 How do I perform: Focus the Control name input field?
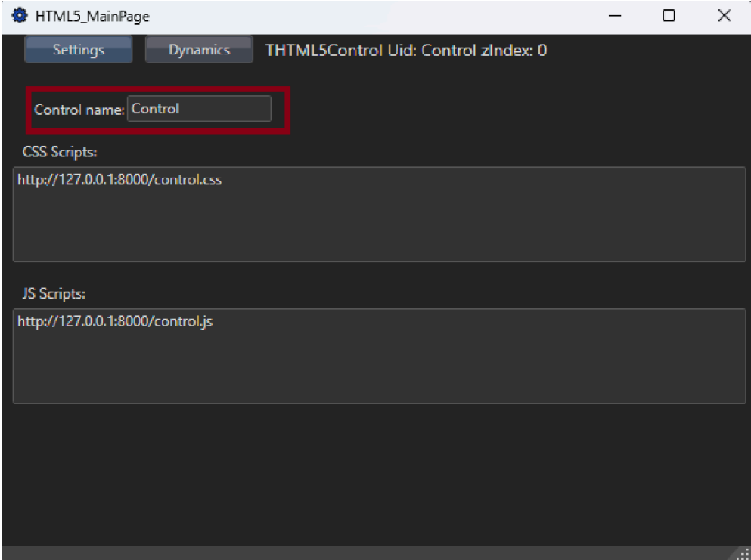198,109
